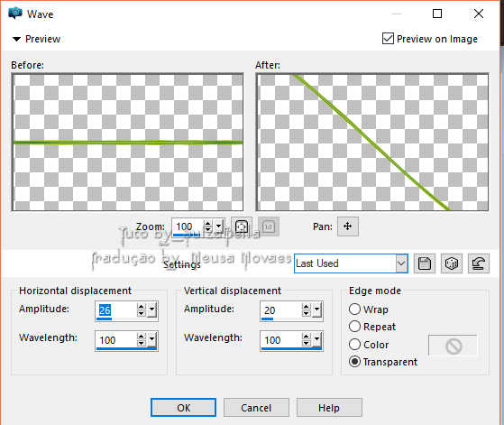Click the Randomize parameters dice icon
Image resolution: width=504 pixels, height=425 pixels.
click(452, 263)
